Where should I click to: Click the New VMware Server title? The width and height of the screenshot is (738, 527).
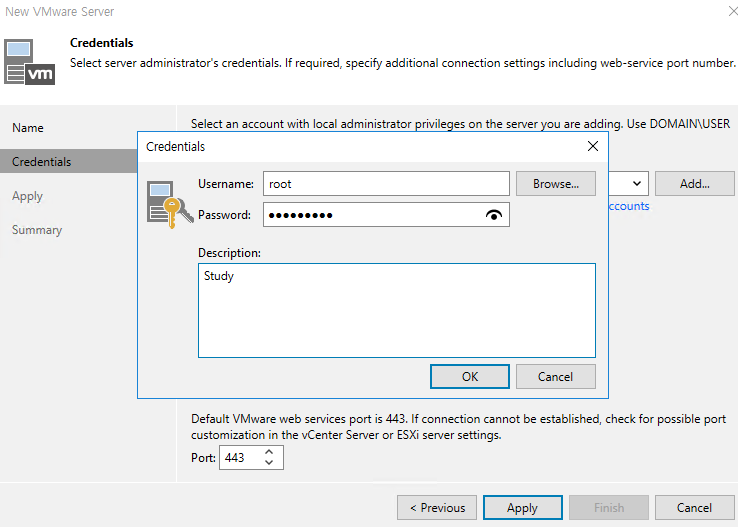pos(60,11)
